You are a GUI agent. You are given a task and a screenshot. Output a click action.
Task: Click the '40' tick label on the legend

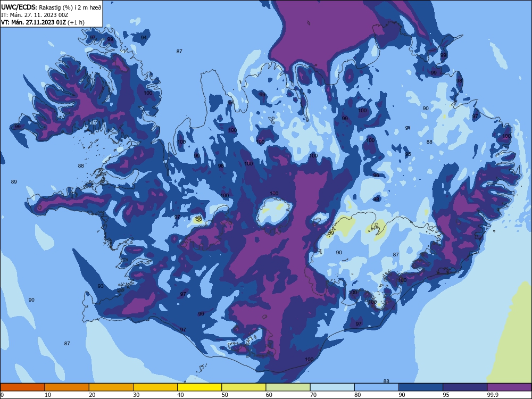tap(181, 395)
